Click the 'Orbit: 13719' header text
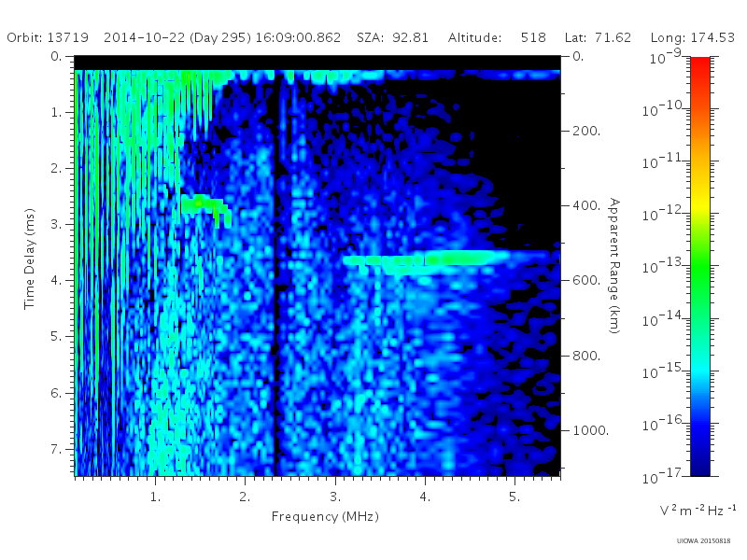 point(48,37)
